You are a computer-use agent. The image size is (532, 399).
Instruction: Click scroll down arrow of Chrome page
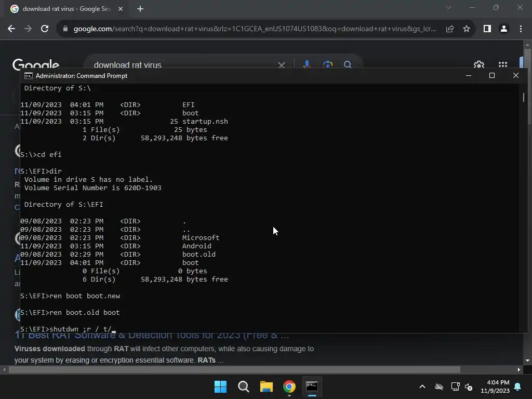[527, 361]
